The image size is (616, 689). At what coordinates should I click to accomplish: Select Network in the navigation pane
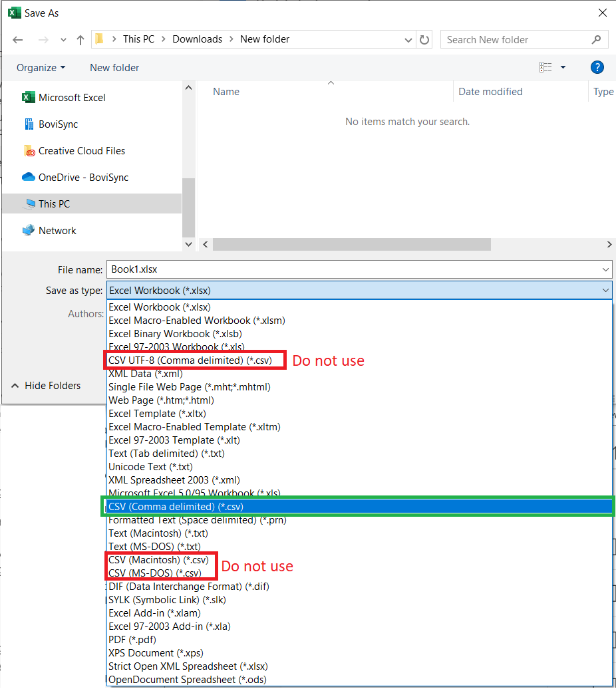tap(49, 231)
